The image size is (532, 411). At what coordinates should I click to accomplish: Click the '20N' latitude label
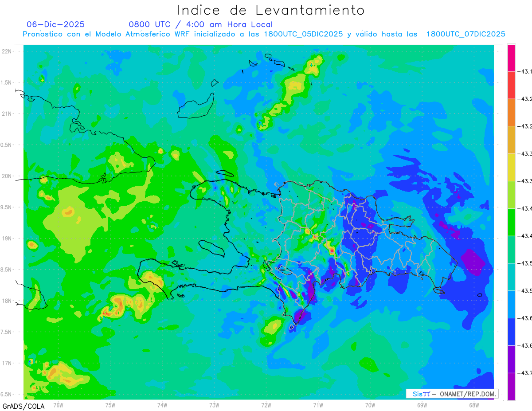pyautogui.click(x=8, y=176)
